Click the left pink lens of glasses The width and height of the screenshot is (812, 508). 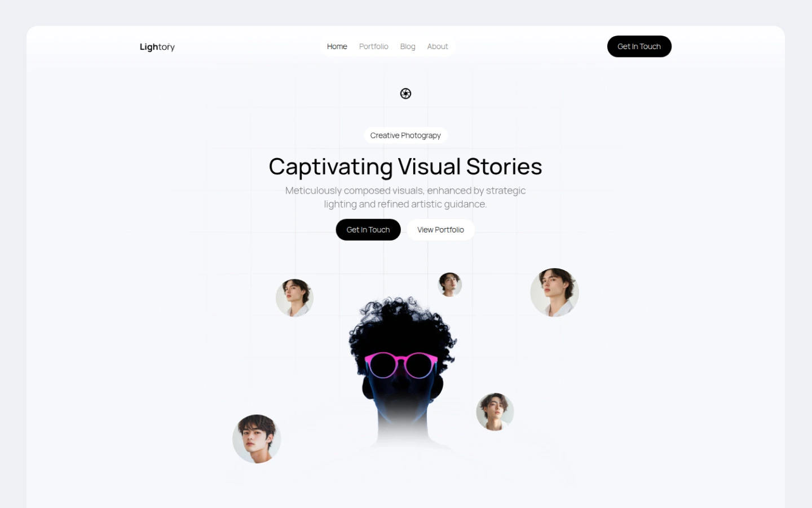[383, 365]
